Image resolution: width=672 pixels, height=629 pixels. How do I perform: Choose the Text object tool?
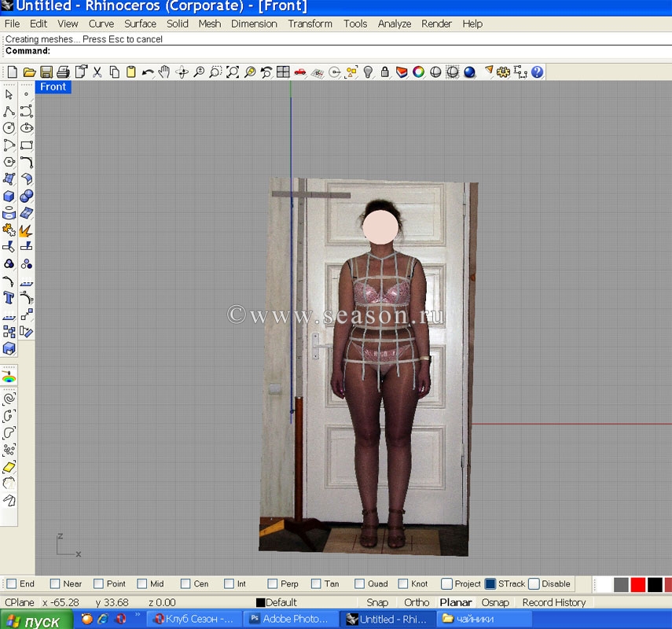[9, 299]
